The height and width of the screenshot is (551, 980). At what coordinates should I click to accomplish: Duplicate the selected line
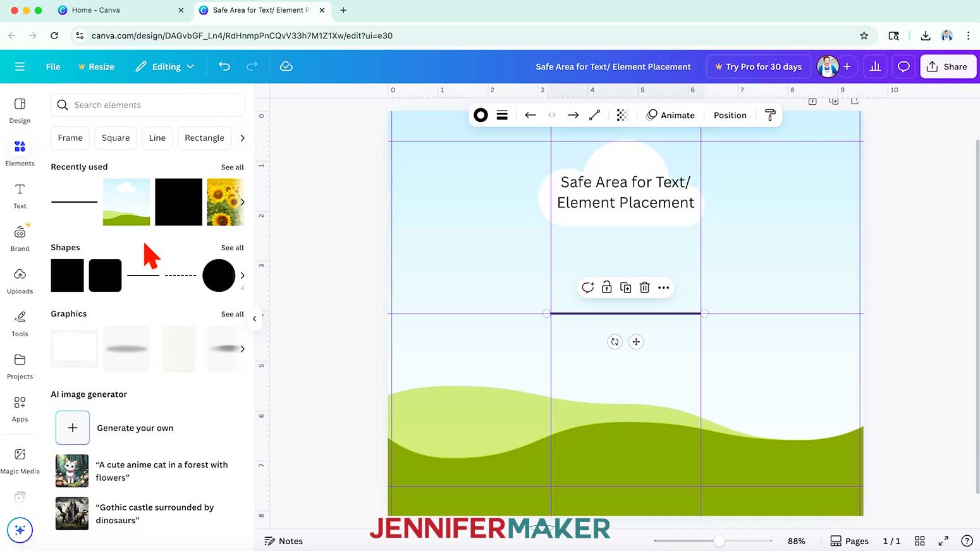point(625,288)
